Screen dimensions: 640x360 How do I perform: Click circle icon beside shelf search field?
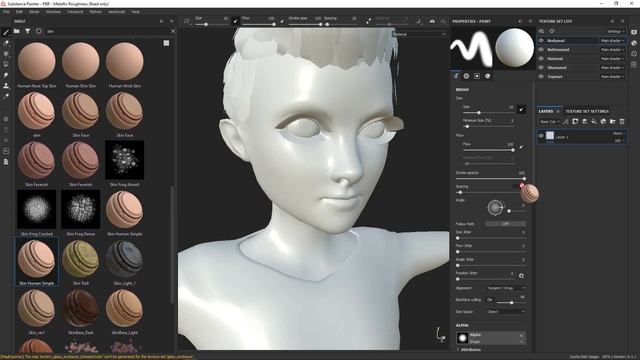coord(38,31)
